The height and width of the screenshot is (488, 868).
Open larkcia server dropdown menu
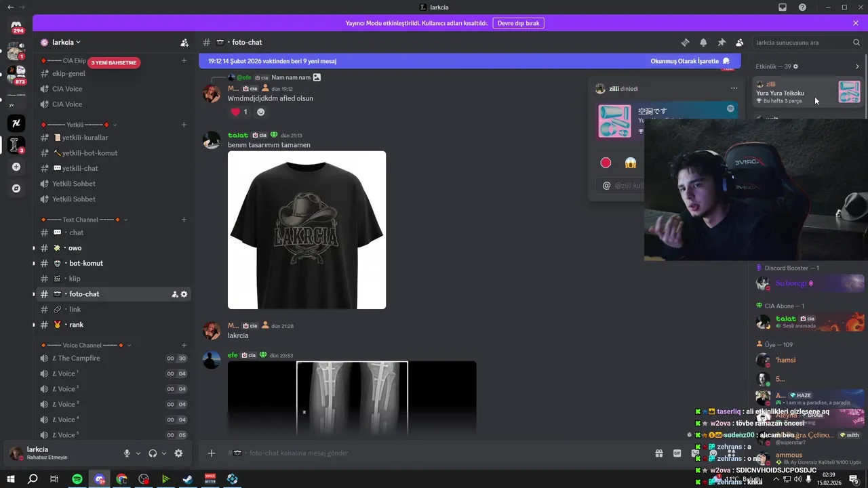66,42
